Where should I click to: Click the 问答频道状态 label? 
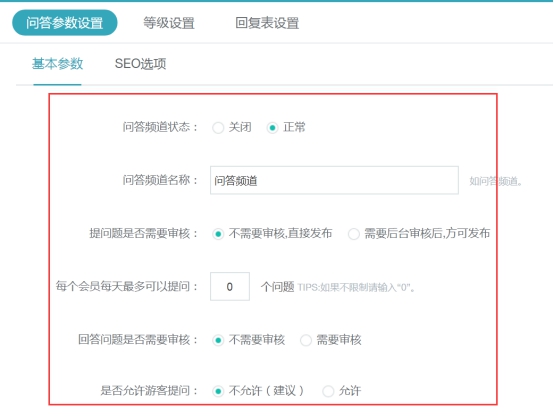[x=160, y=127]
